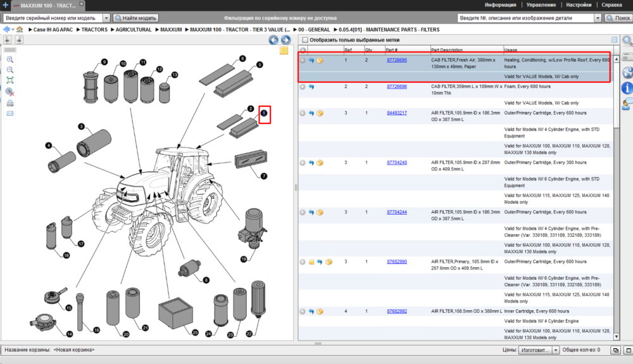Open part number link 87704248
633x364 pixels.
pos(397,163)
